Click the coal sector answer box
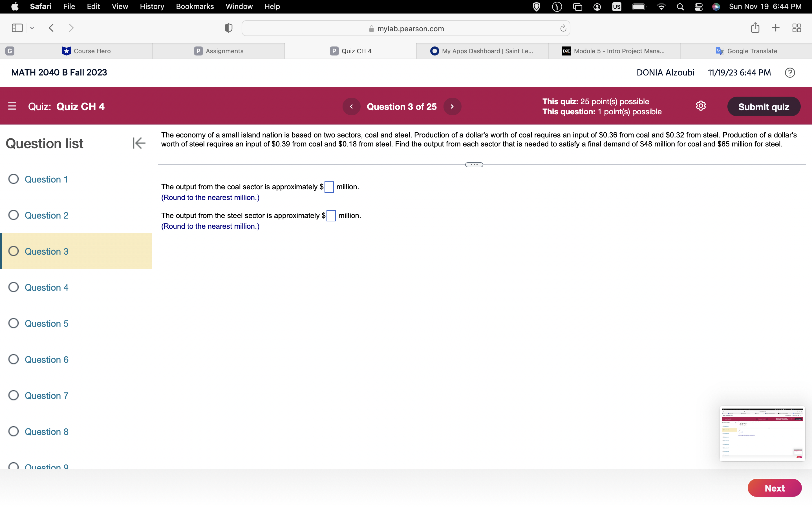Image resolution: width=812 pixels, height=507 pixels. (x=329, y=187)
